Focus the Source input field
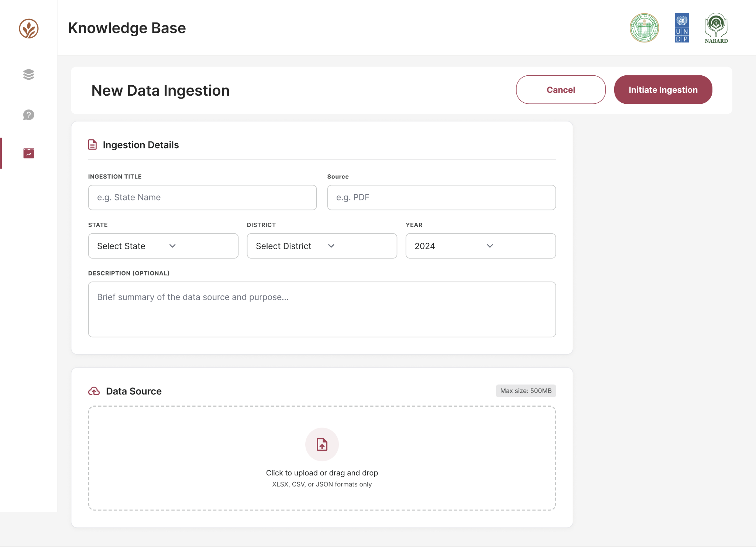Screen dimensions: 756x547 (x=441, y=198)
